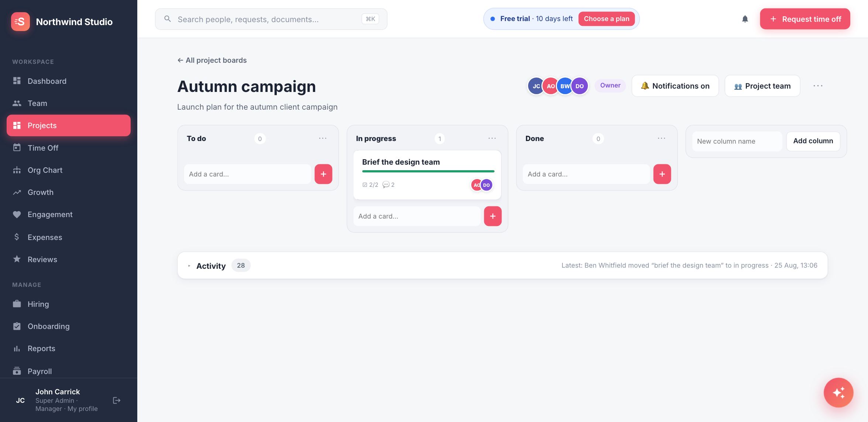Open Expenses in the sidebar
Screen dimensions: 868x422
pyautogui.click(x=69, y=237)
